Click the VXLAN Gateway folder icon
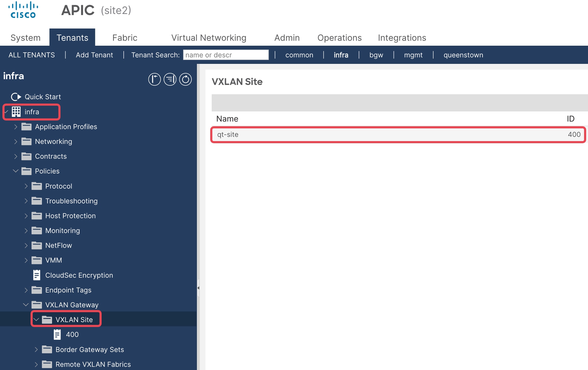The image size is (588, 370). click(x=37, y=305)
